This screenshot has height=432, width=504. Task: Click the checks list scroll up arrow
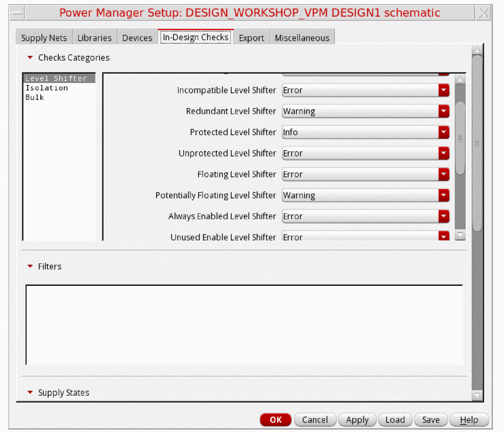point(460,79)
